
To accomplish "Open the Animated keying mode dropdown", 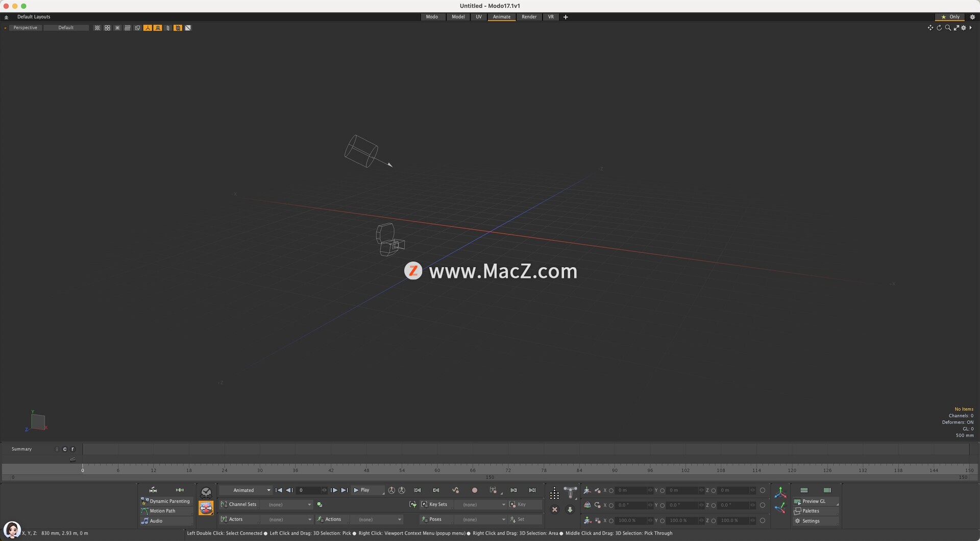I will coord(246,490).
